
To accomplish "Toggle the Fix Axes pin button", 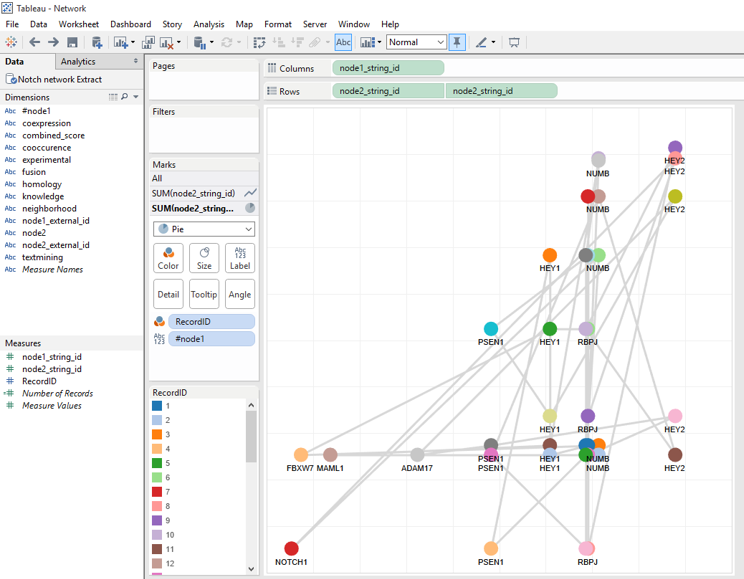I will (457, 42).
